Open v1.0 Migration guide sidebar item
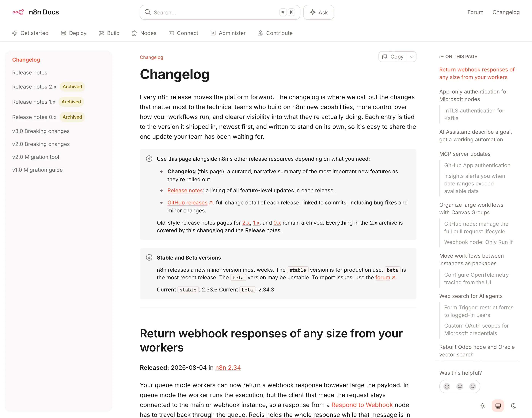 tap(37, 170)
